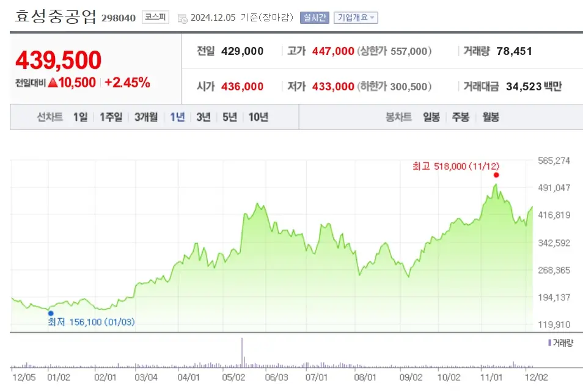583x392 pixels.
Task: Switch to 일봉 daily candle chart
Action: tap(431, 117)
